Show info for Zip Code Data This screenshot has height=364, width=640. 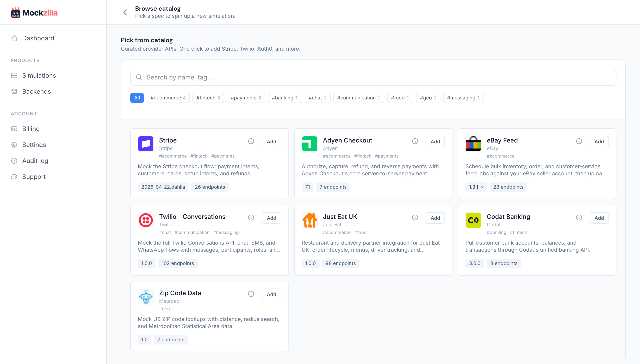click(251, 294)
